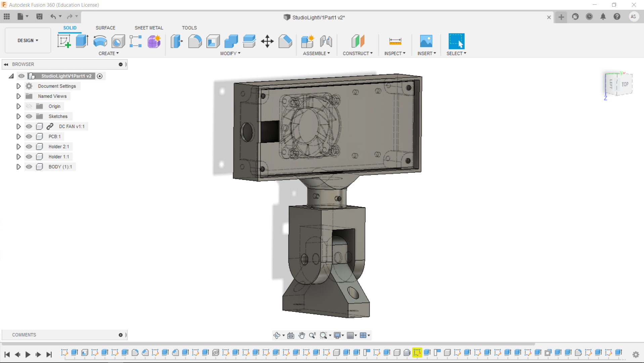Select the Rectangular Pattern tool
Viewport: 644px width, 363px height.
(x=136, y=41)
